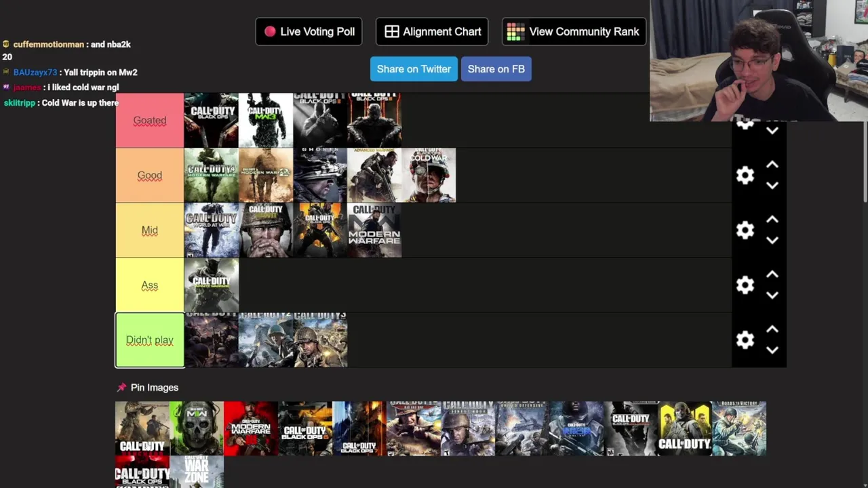Viewport: 868px width, 488px height.
Task: Pick the Roads to Victory cover
Action: click(x=739, y=428)
